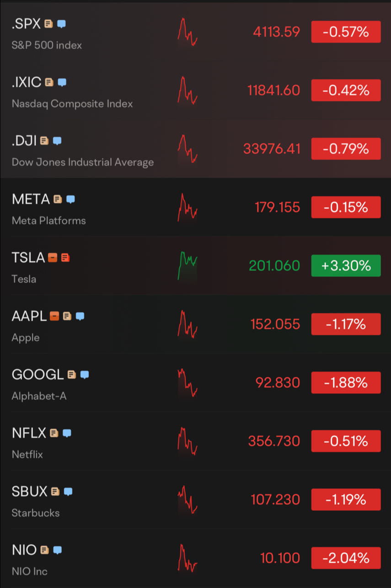Open the Tesla green sparkline chart

[187, 265]
